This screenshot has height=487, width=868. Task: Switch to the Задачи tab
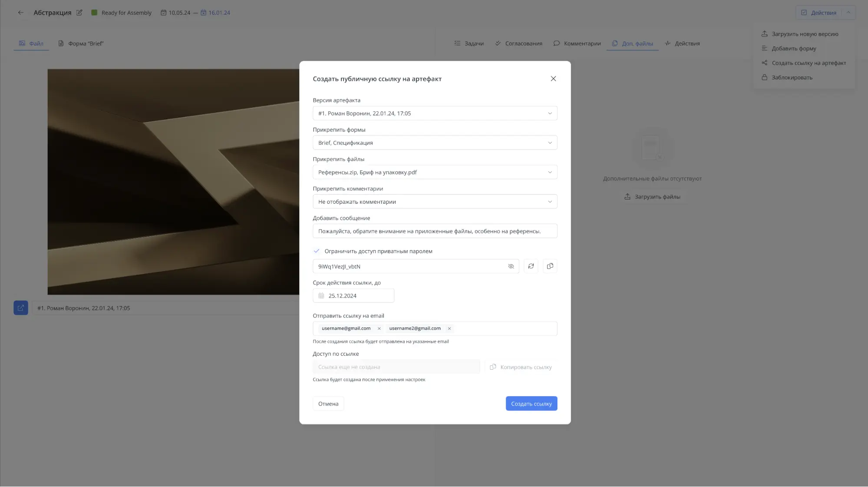point(469,43)
